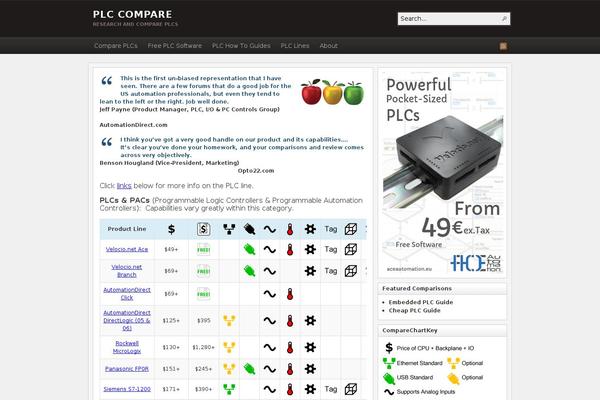Image resolution: width=600 pixels, height=400 pixels.
Task: Open the Siemens S7-1200 link
Action: [x=127, y=389]
